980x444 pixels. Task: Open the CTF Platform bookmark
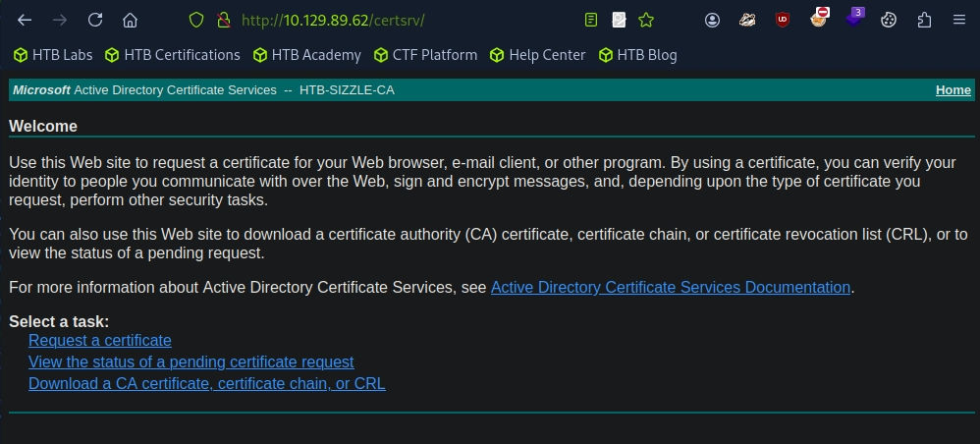click(x=425, y=55)
